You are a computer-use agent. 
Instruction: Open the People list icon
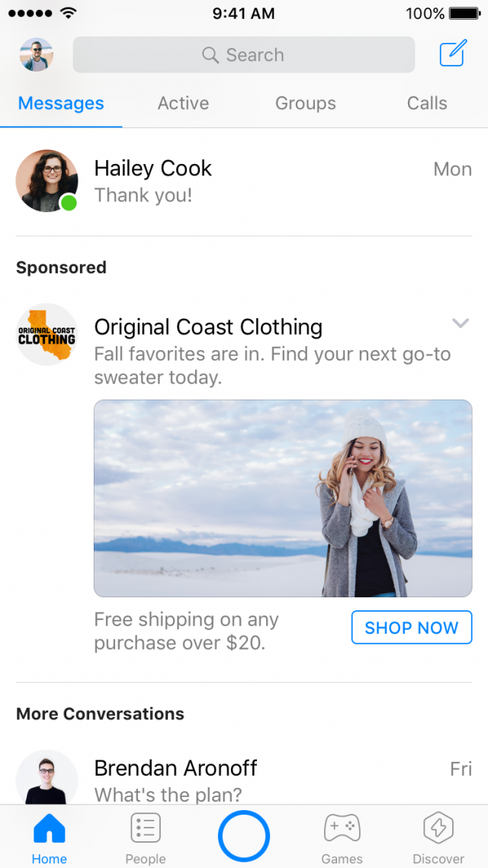145,830
